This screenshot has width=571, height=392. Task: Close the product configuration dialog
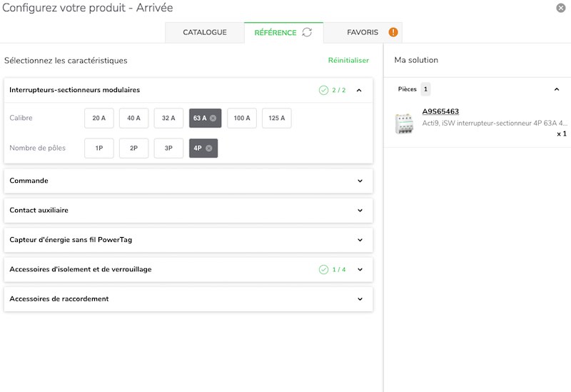(x=561, y=8)
